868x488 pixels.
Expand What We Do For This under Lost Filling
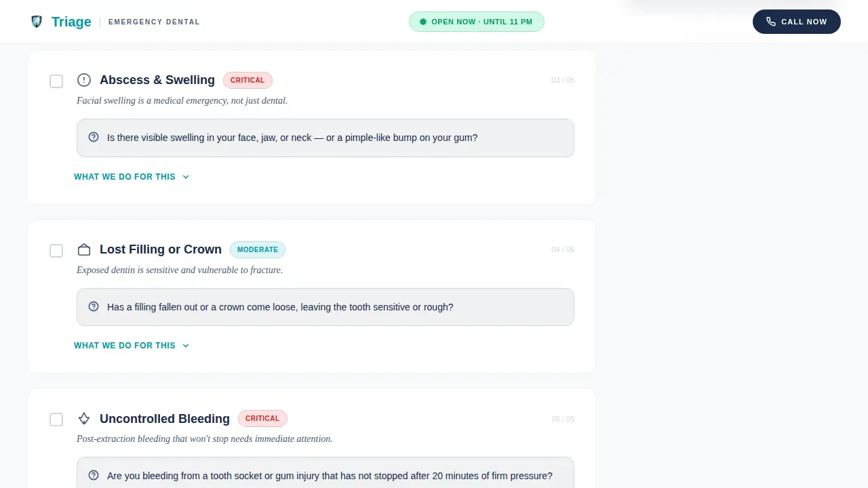point(132,346)
